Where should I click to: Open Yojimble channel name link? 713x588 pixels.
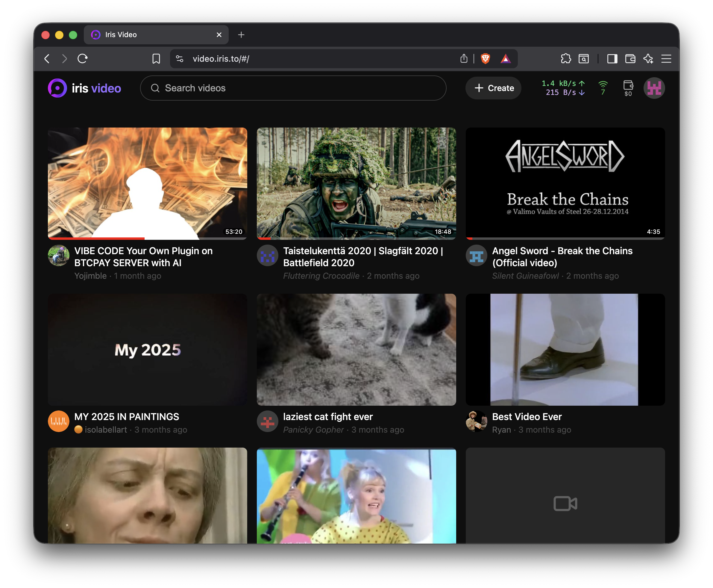tap(90, 276)
